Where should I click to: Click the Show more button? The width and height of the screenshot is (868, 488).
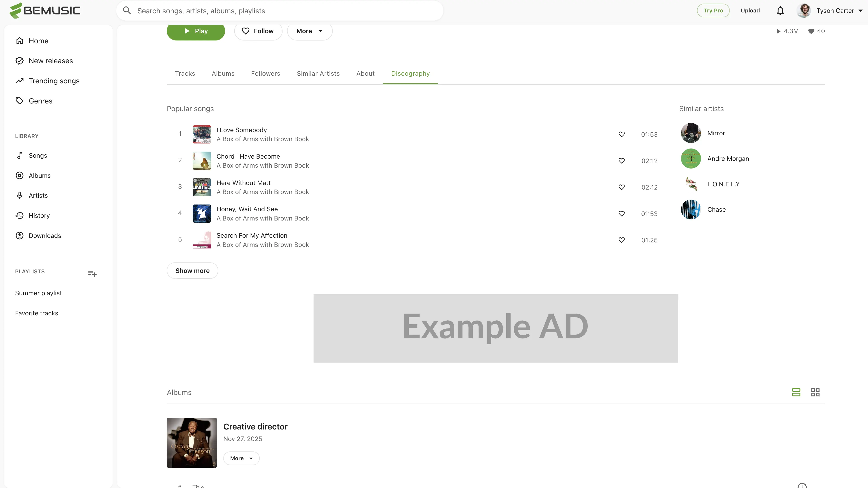coord(192,270)
